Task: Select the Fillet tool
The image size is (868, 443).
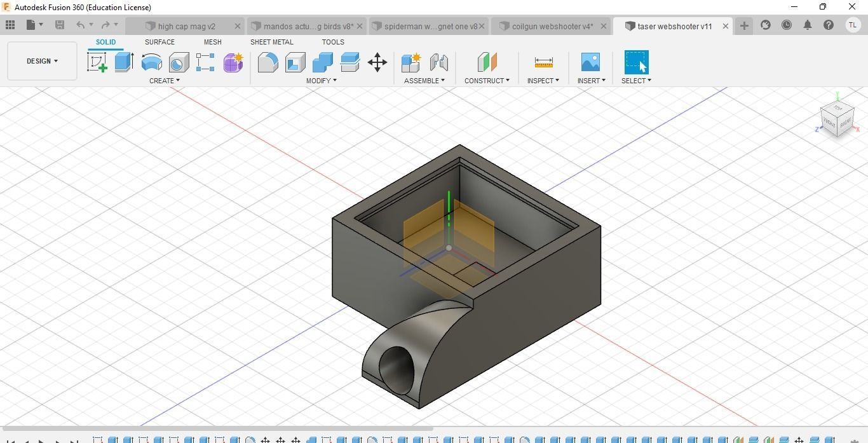Action: (x=268, y=62)
